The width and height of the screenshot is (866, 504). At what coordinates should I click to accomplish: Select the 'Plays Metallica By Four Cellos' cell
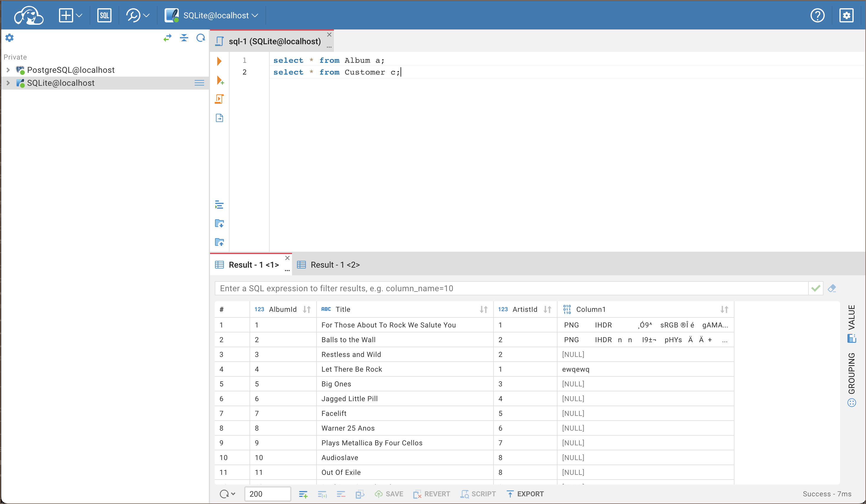(x=405, y=443)
